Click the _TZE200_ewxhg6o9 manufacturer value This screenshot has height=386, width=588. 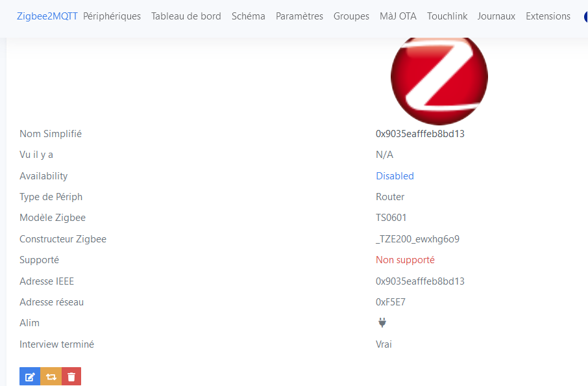(x=417, y=239)
